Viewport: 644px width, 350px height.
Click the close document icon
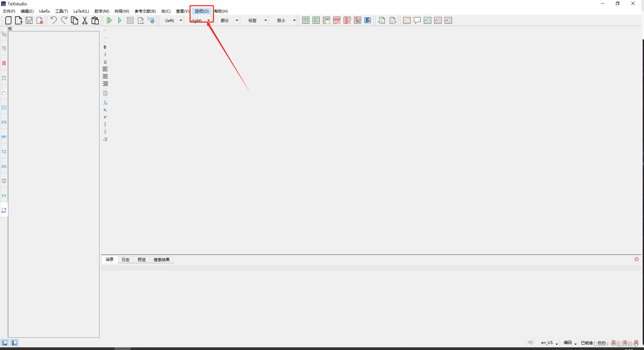tap(40, 20)
